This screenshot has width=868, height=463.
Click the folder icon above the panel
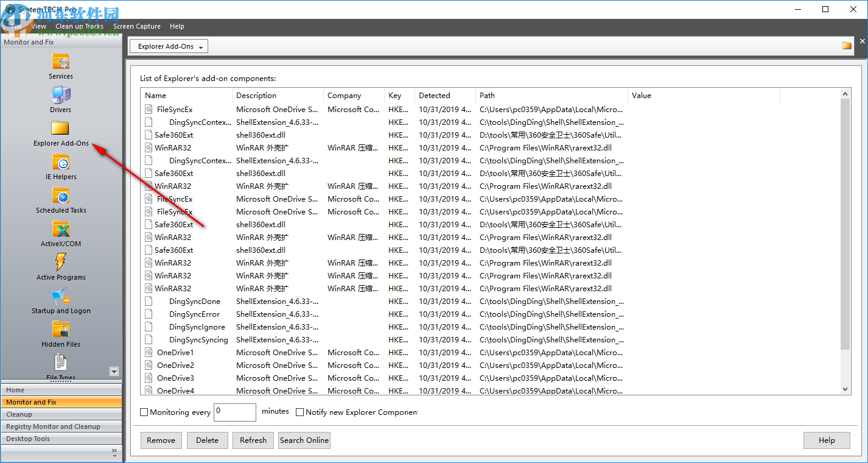pos(847,45)
